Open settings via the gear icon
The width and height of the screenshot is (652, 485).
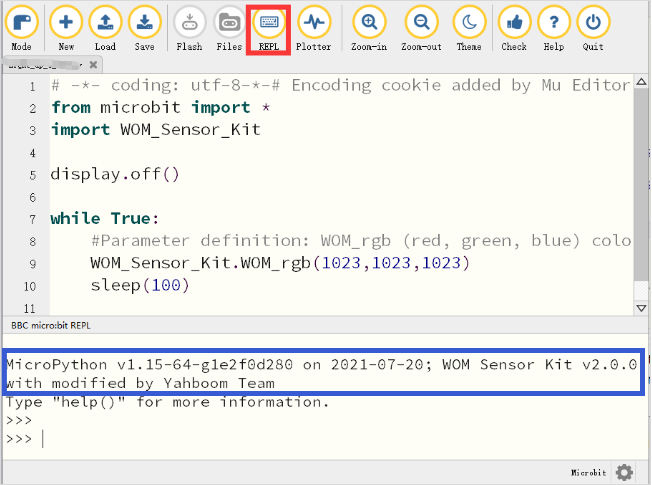click(624, 473)
